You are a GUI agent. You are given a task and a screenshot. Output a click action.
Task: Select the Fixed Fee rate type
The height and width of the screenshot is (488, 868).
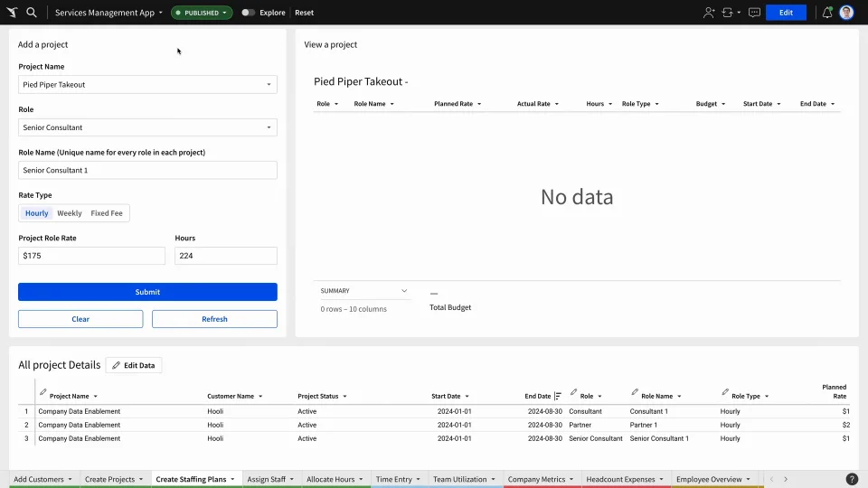pyautogui.click(x=107, y=213)
